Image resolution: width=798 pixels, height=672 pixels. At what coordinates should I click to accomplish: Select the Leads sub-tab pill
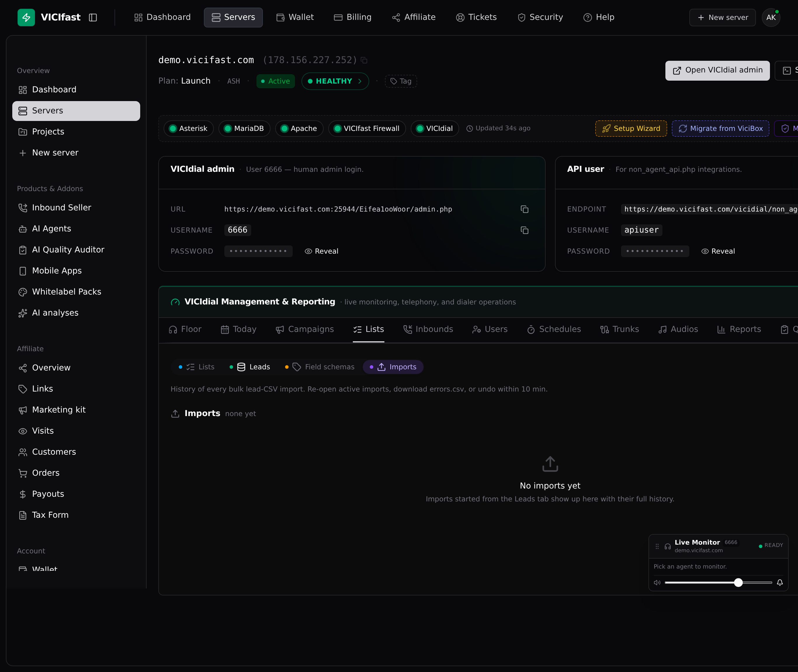tap(250, 367)
